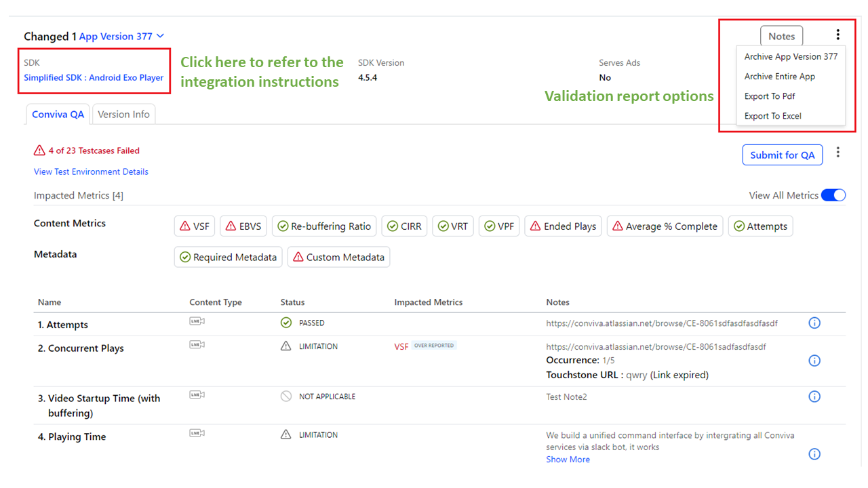This screenshot has height=488, width=868.
Task: Open View Test Environment Details link
Action: (91, 172)
